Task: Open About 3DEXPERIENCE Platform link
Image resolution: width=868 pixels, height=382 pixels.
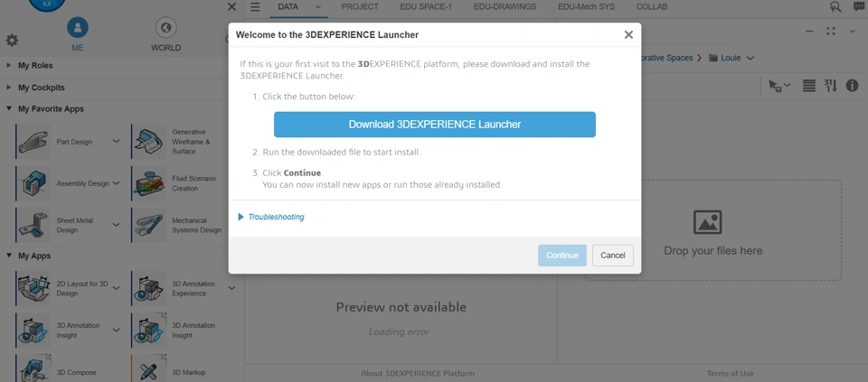Action: [x=418, y=373]
